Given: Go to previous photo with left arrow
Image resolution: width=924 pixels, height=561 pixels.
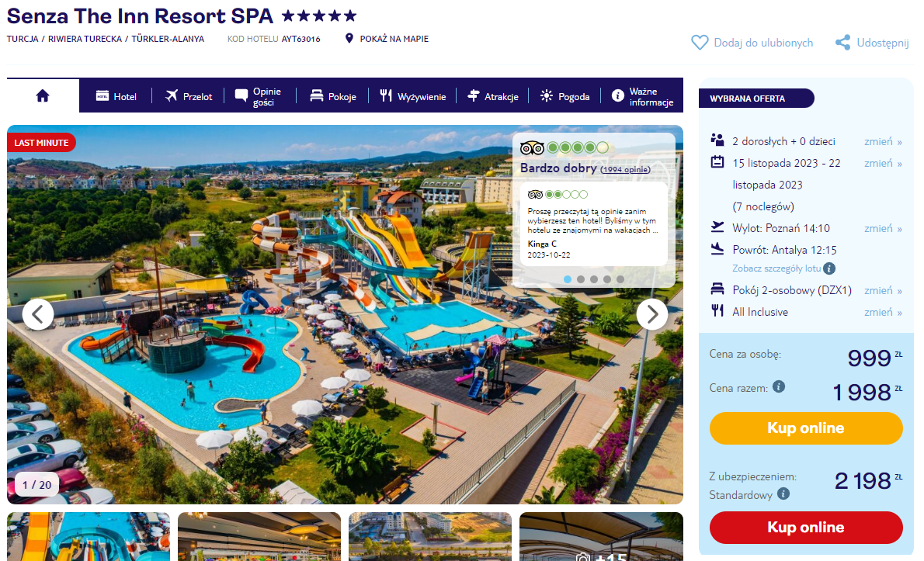Looking at the screenshot, I should [38, 314].
